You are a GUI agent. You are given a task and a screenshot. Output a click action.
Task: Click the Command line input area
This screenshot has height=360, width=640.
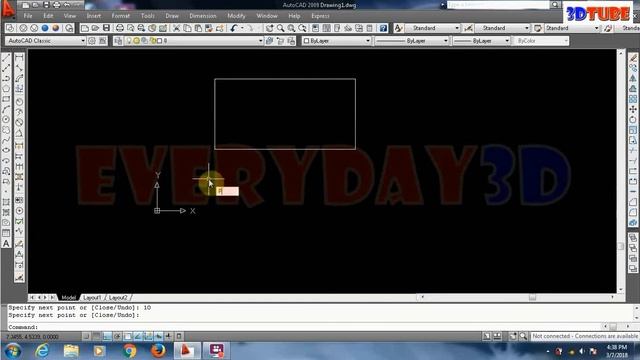point(306,327)
